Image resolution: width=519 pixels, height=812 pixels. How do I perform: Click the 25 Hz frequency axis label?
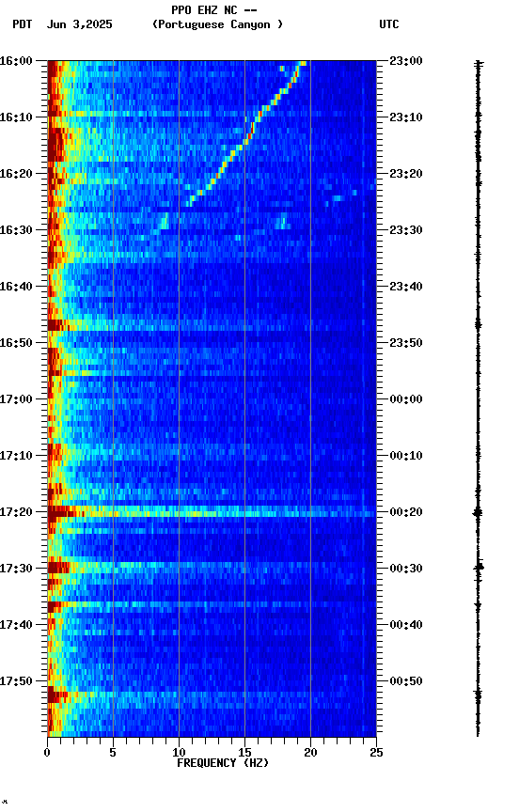click(376, 753)
